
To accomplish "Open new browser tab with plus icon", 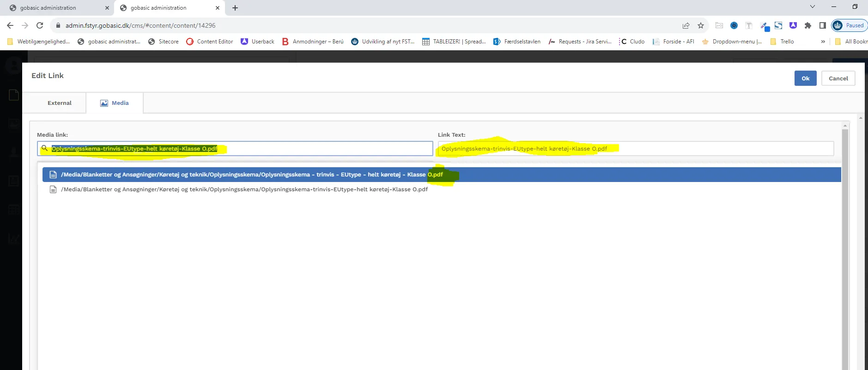I will [235, 8].
